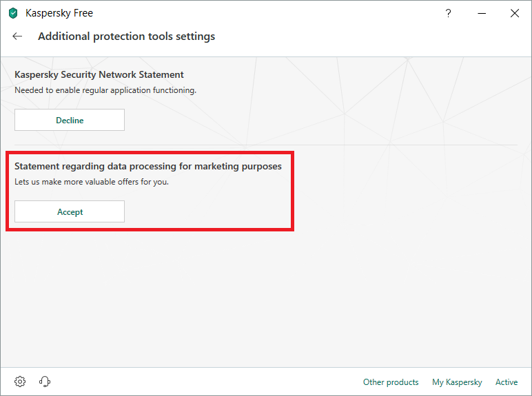Click the Kaspersky shield logo icon
532x396 pixels.
[x=13, y=13]
